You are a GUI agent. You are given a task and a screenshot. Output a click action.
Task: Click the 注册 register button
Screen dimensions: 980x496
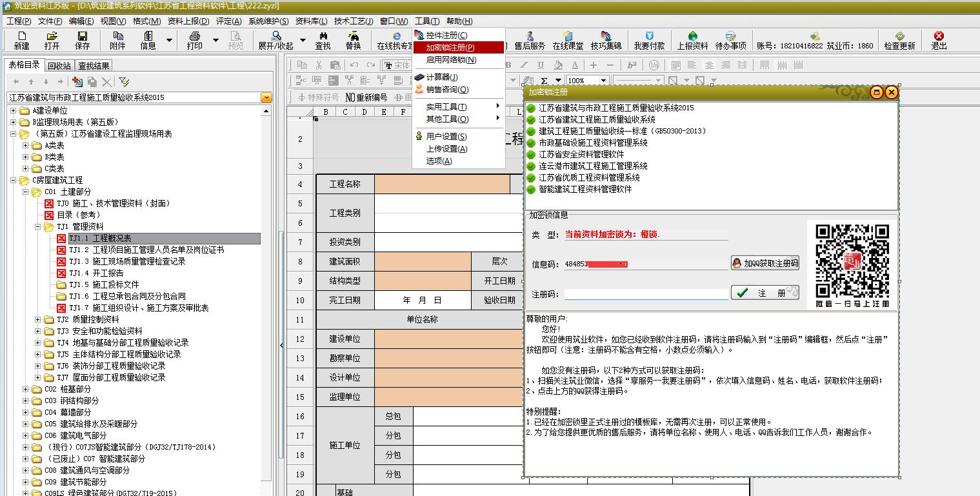(x=765, y=293)
